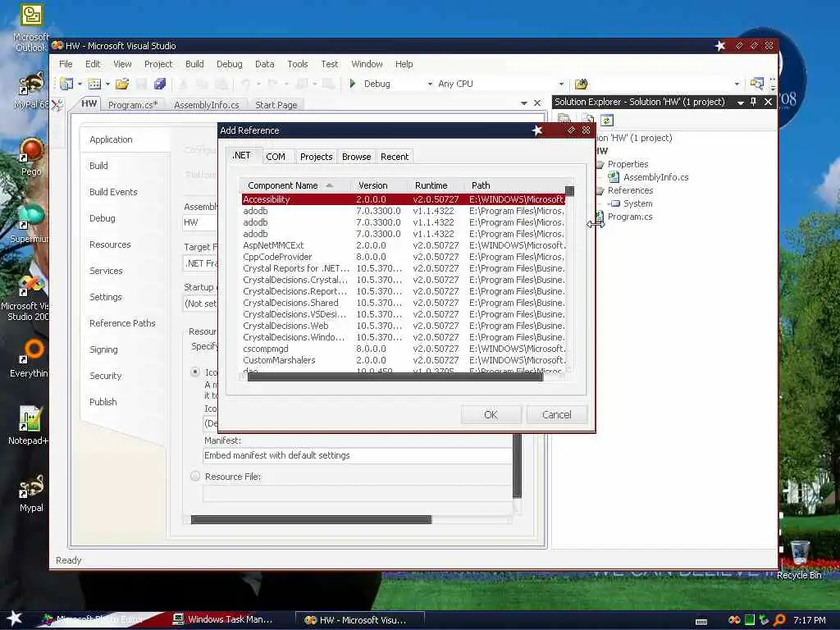Click the Refresh icon in Solution Explorer
The height and width of the screenshot is (630, 840).
click(606, 120)
